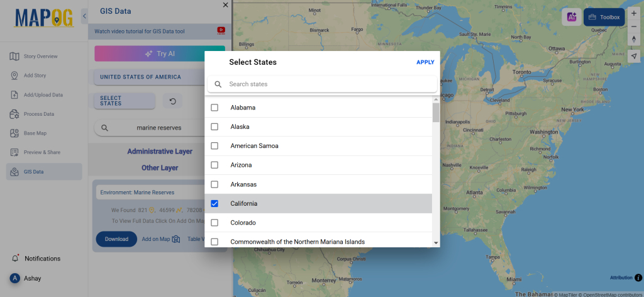The width and height of the screenshot is (644, 297).
Task: Collapse the sidebar with the chevron arrow
Action: pos(84,16)
